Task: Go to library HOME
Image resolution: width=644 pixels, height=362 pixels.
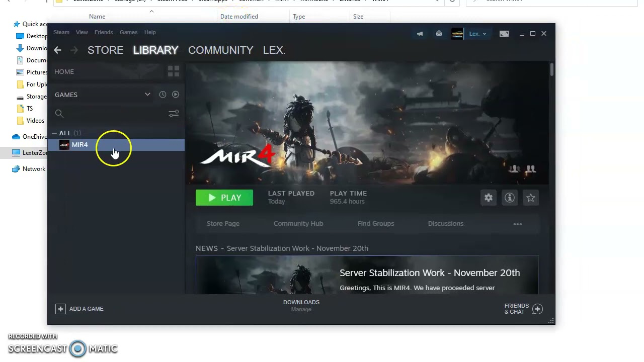Action: pyautogui.click(x=64, y=71)
